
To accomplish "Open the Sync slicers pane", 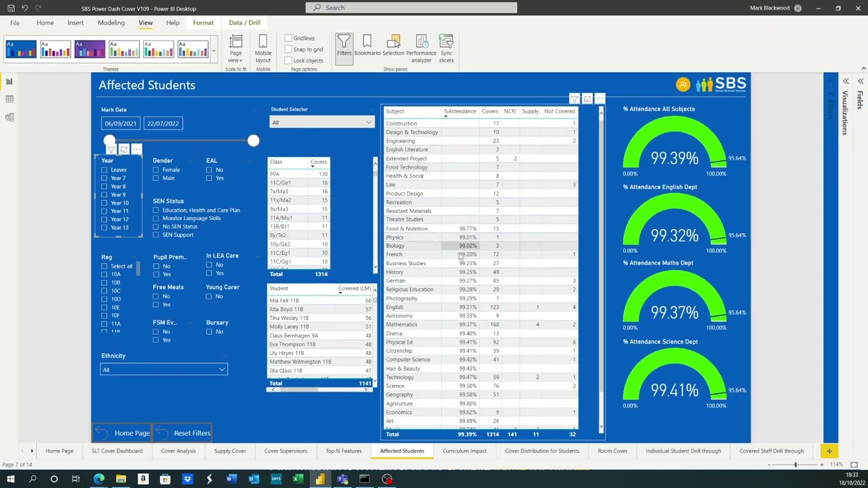I will coord(446,48).
